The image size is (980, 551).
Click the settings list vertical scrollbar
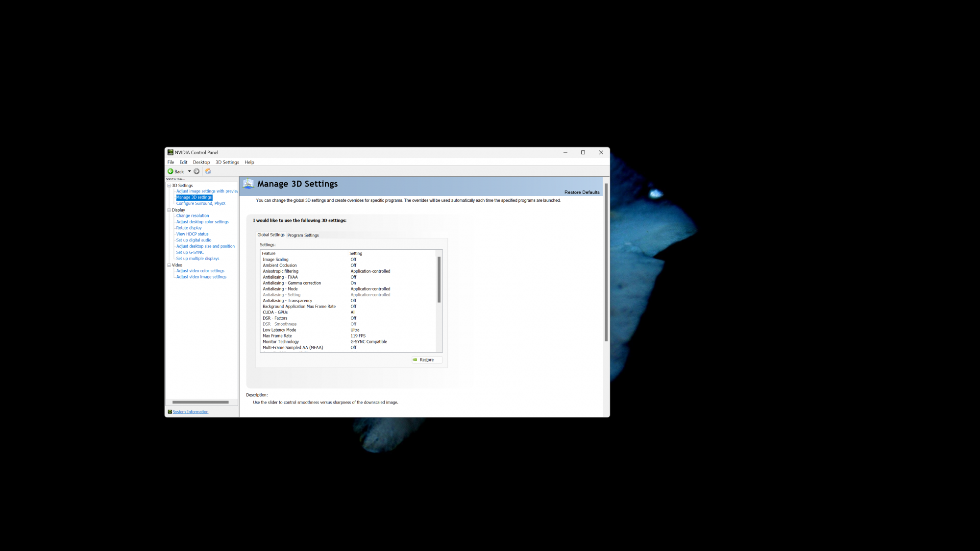[x=439, y=279]
